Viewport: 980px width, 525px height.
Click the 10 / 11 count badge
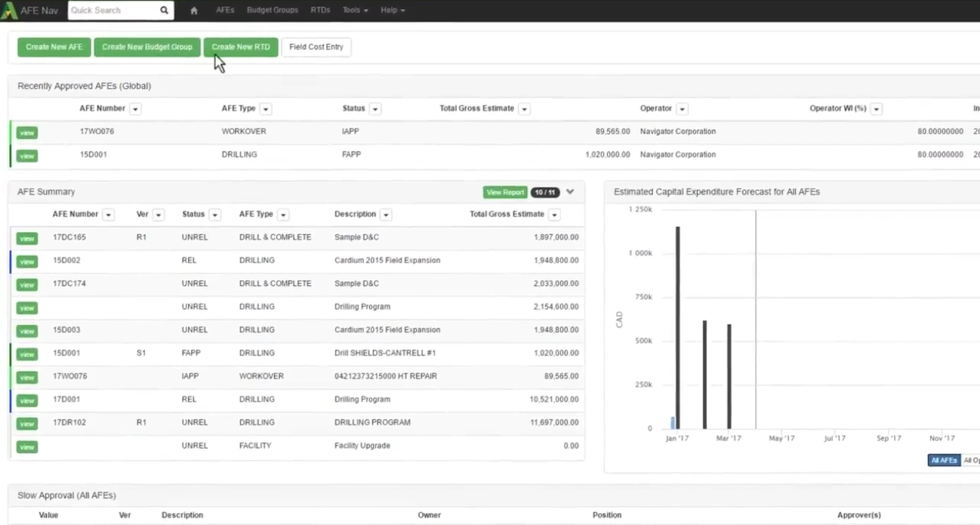[545, 192]
